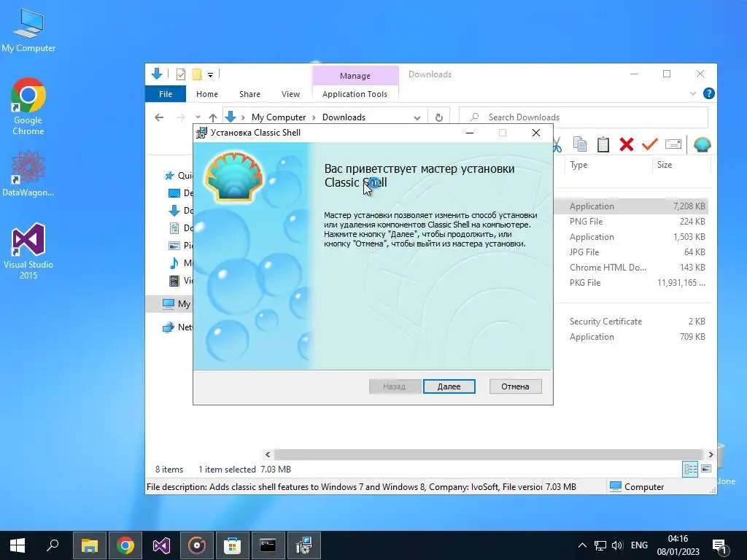Select the Chrome HTML Do... row
This screenshot has height=560, width=747.
click(x=631, y=267)
